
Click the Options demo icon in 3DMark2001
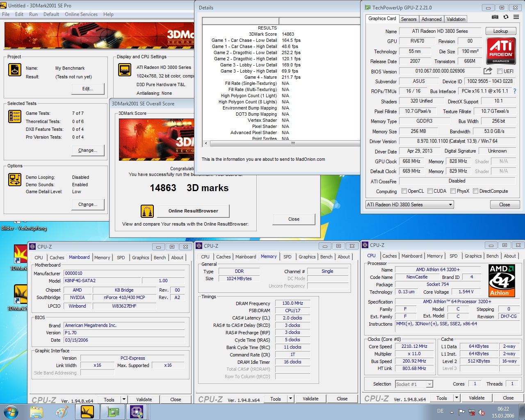pyautogui.click(x=15, y=180)
